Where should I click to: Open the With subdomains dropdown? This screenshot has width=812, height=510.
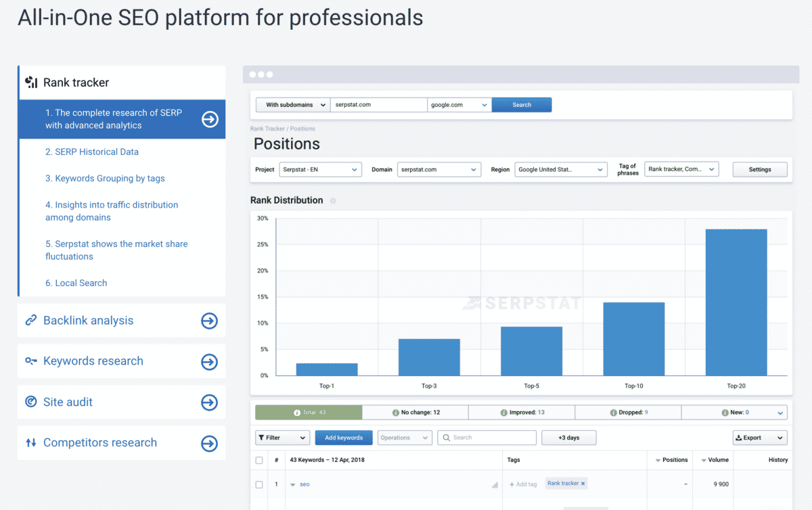(x=292, y=105)
